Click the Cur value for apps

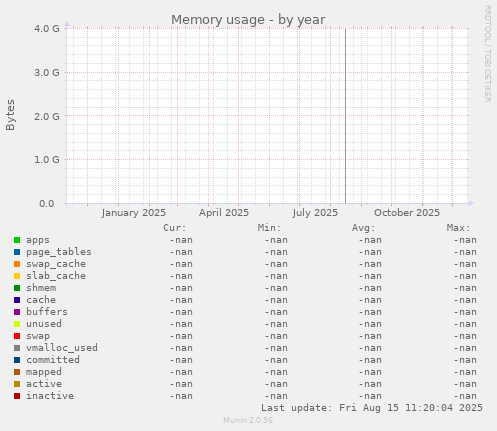point(181,240)
